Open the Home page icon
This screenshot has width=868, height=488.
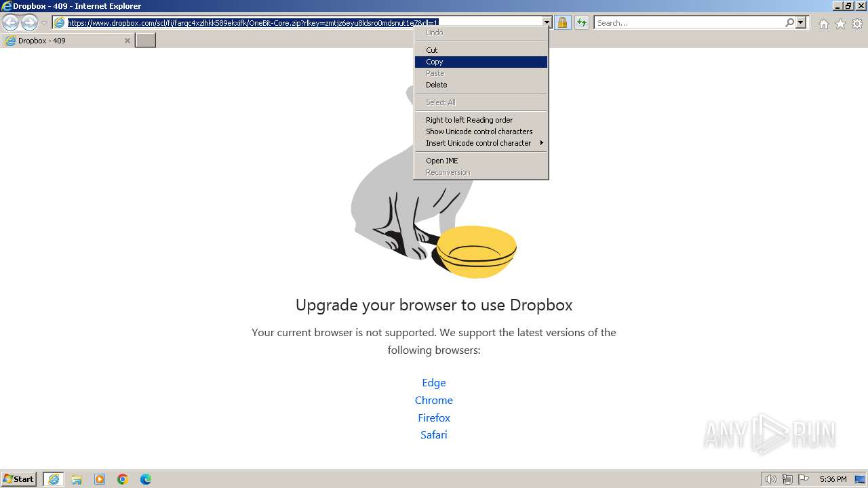(x=823, y=24)
